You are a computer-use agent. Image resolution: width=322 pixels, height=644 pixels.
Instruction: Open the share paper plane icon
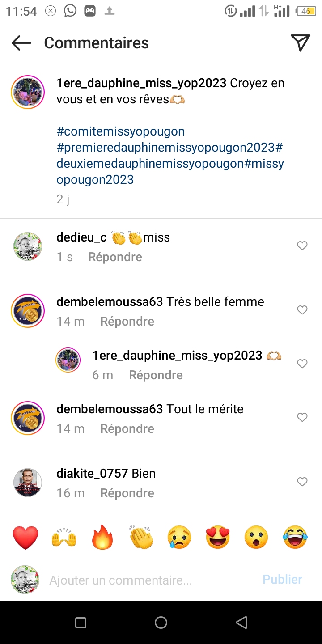point(301,42)
